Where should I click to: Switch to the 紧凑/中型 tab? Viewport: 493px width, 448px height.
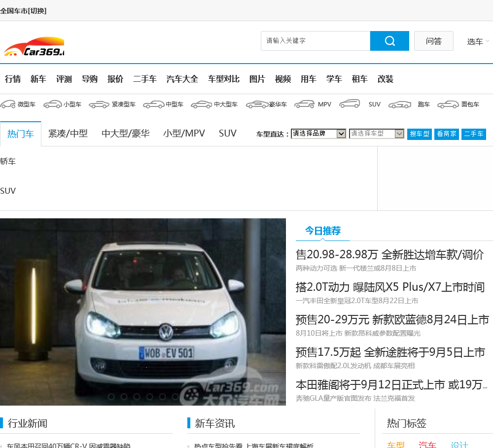[x=68, y=134]
